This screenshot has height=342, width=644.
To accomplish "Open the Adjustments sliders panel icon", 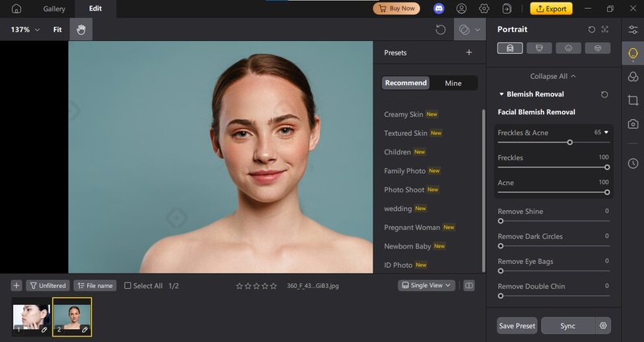I will click(x=634, y=30).
